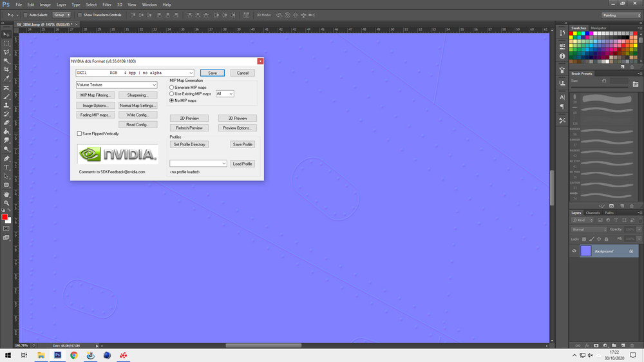This screenshot has width=644, height=362.
Task: Open the Info panel icon
Action: [x=562, y=56]
